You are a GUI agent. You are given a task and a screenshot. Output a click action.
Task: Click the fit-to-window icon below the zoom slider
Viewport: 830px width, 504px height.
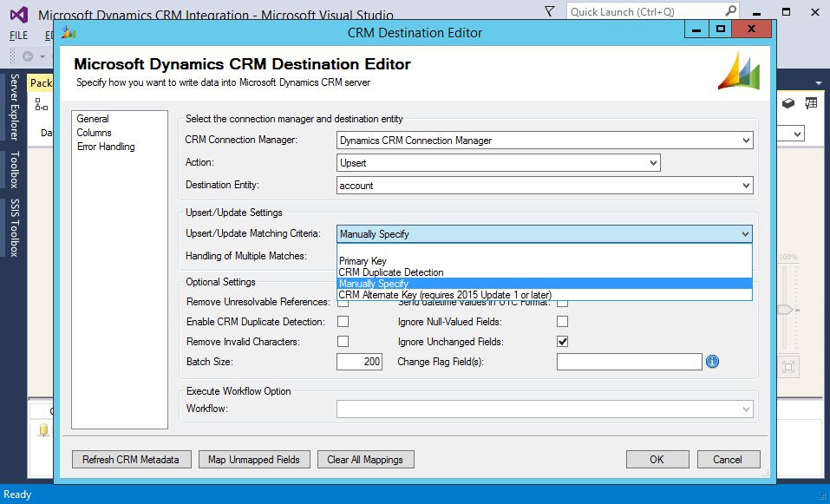click(788, 366)
